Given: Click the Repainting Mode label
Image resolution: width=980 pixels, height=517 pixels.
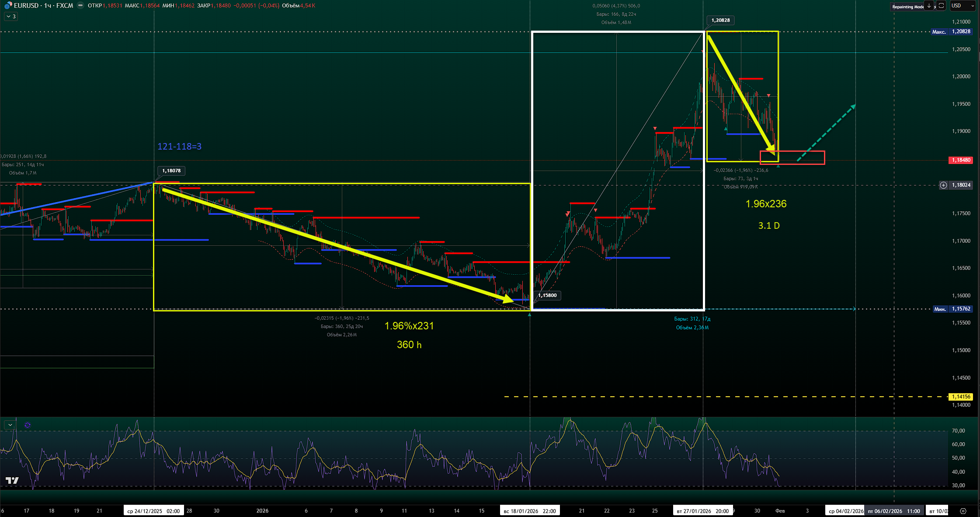Looking at the screenshot, I should tap(907, 7).
